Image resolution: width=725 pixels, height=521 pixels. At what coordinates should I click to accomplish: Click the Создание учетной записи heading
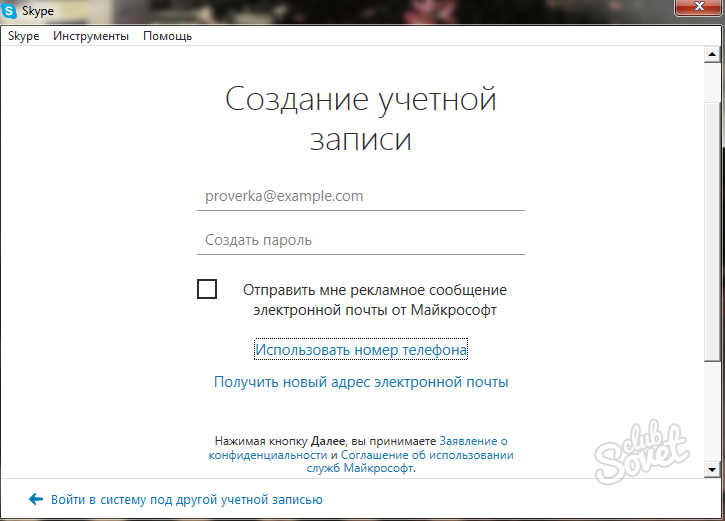point(361,119)
